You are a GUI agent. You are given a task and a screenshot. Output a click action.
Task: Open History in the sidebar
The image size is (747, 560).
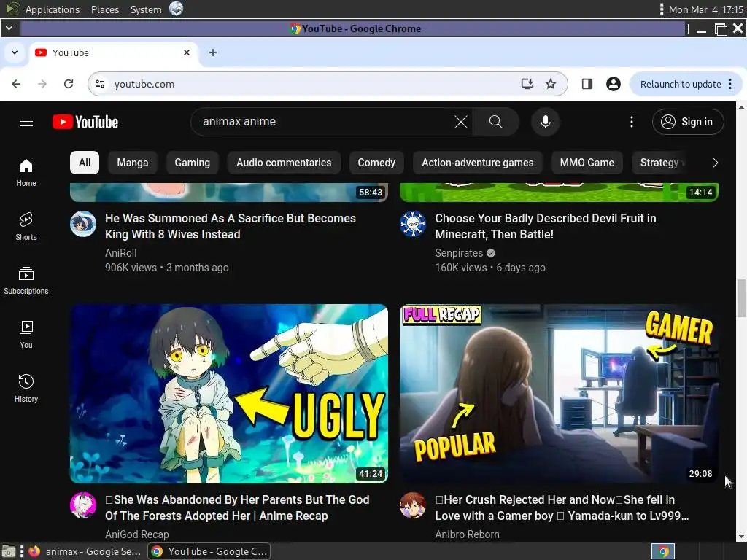26,389
